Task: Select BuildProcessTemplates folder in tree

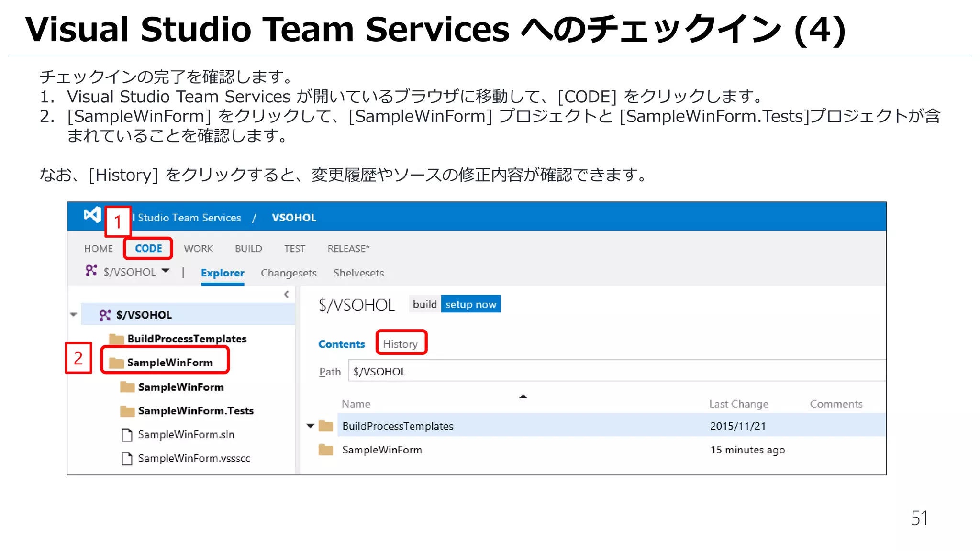Action: tap(187, 339)
